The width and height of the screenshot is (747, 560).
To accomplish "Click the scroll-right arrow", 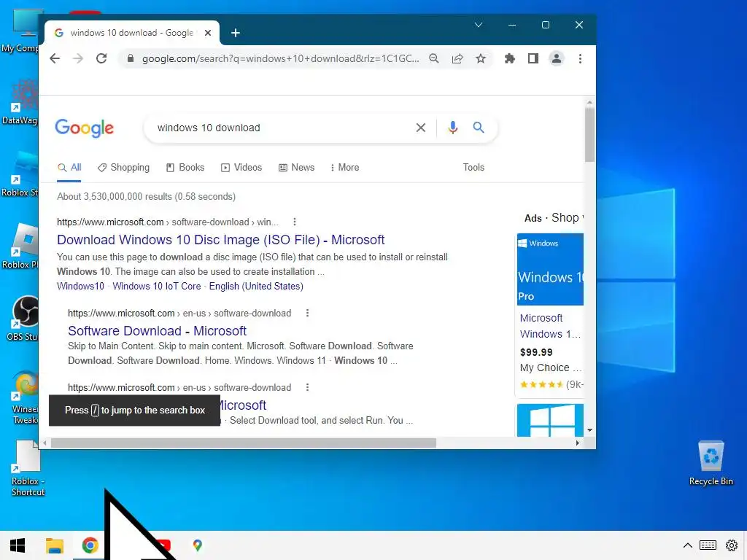I will point(578,443).
